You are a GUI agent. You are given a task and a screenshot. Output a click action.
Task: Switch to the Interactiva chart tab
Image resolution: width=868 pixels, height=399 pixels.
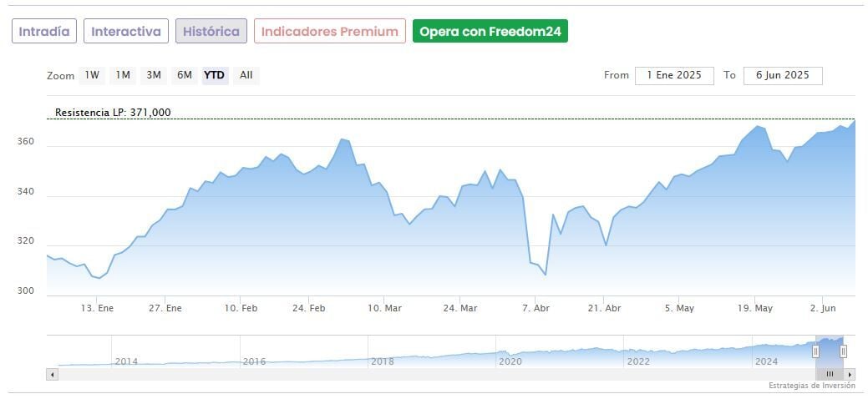[x=126, y=32]
